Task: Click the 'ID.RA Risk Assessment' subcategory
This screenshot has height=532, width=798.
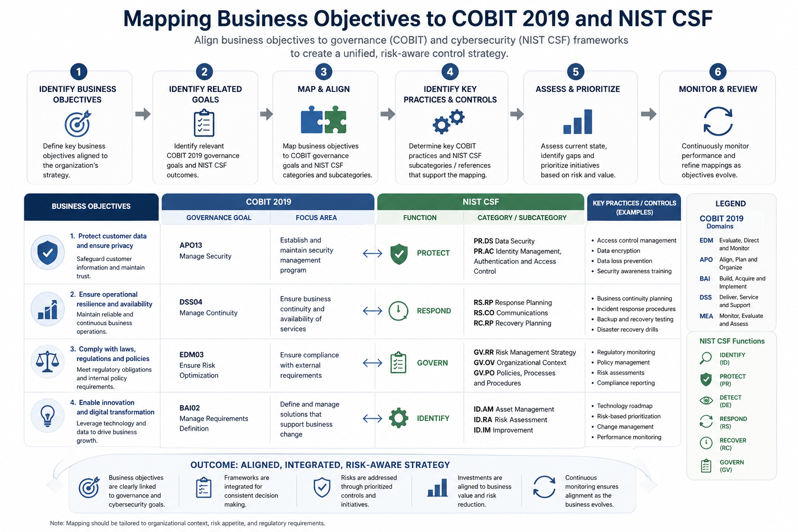Action: click(510, 420)
